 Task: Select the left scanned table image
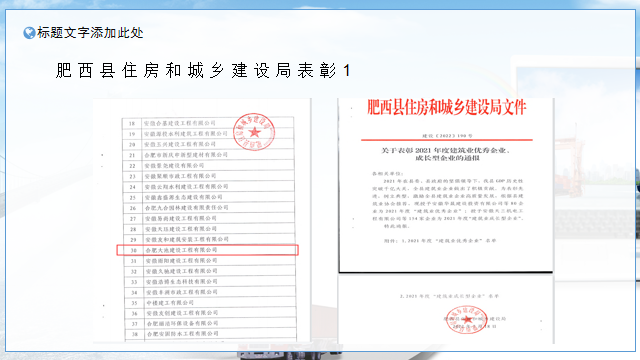coord(202,221)
